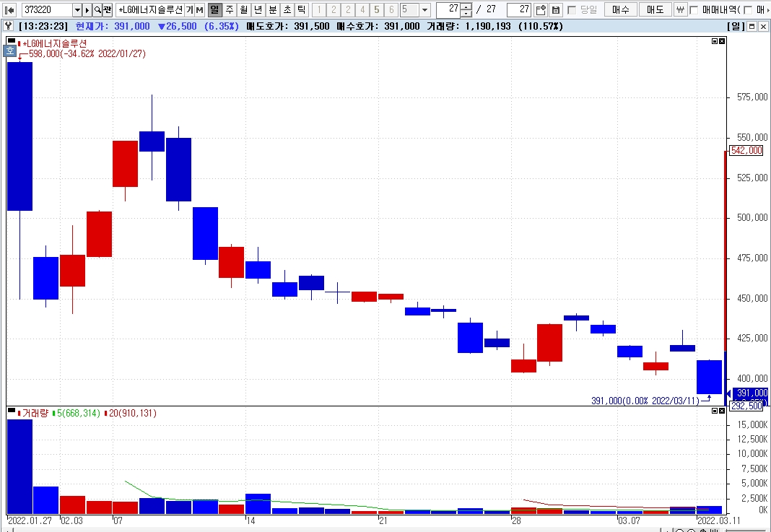Click the blue 391,000 current price tag
Viewport: 771px width, 532px height.
pos(750,393)
